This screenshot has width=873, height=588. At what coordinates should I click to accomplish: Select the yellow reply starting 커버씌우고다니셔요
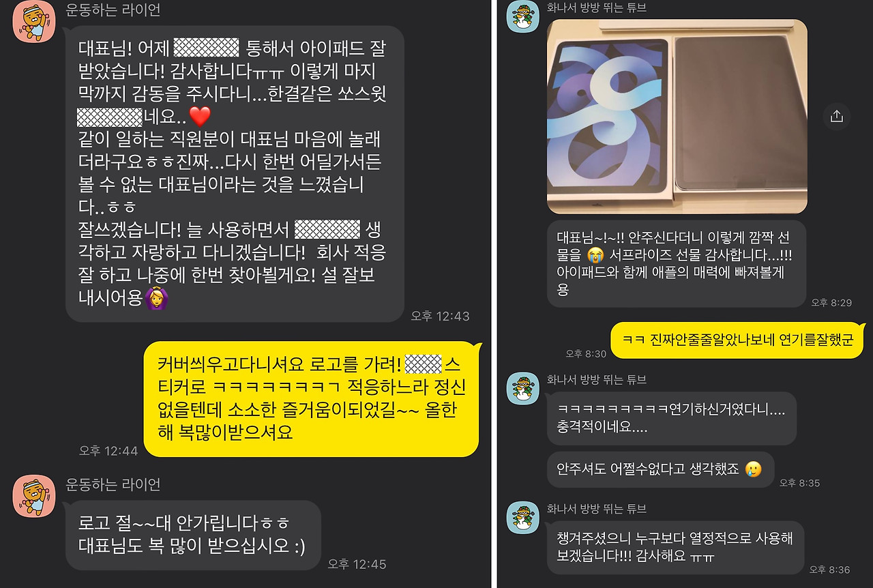coord(311,398)
